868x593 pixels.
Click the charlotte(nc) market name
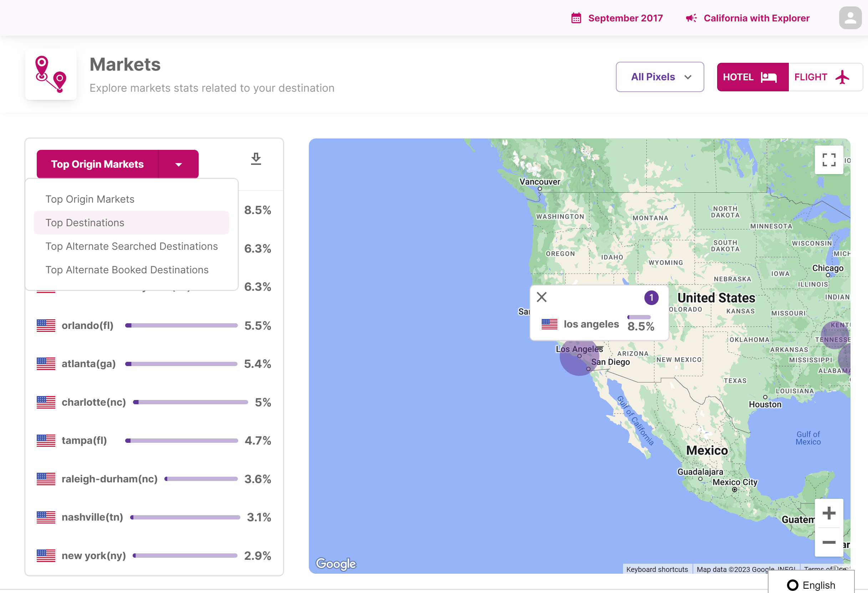point(94,402)
